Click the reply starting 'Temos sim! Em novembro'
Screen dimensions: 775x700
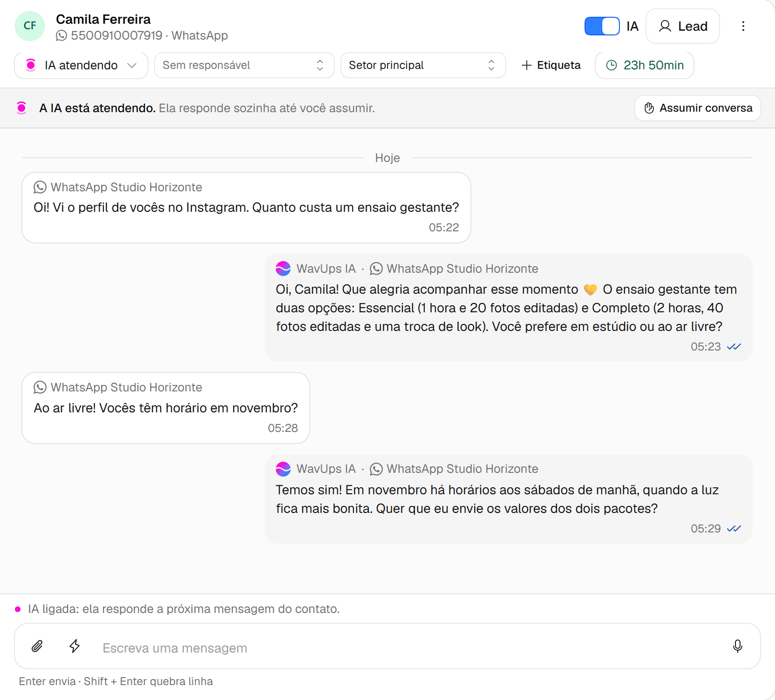509,499
